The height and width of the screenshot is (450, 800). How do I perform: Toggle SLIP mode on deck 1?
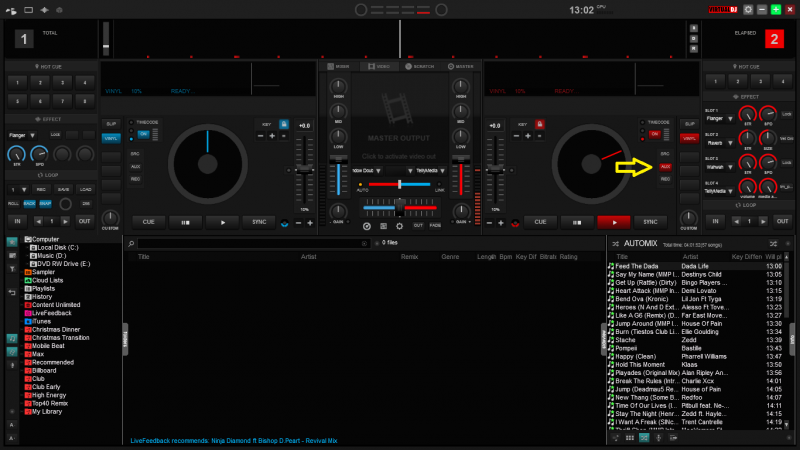pos(111,124)
